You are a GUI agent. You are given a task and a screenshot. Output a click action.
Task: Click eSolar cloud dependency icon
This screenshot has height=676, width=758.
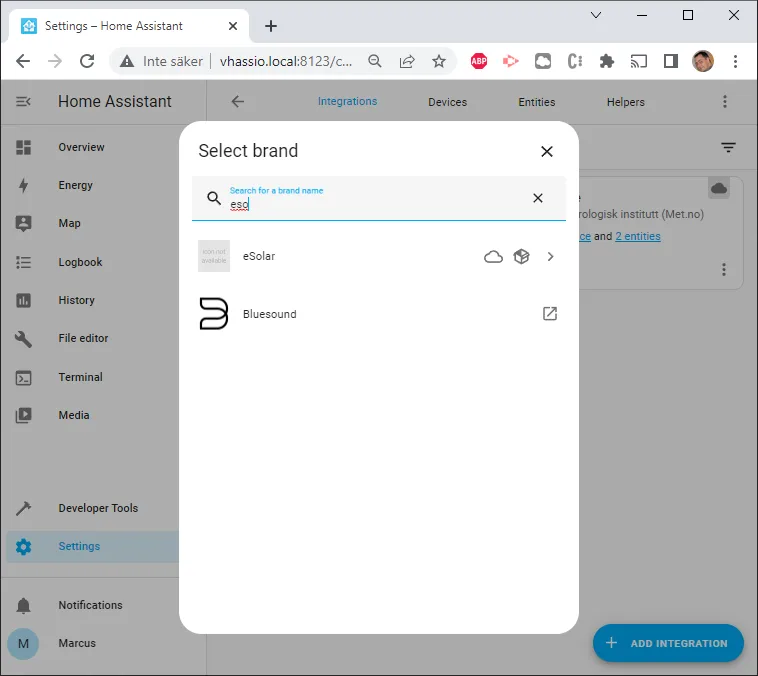click(x=493, y=256)
